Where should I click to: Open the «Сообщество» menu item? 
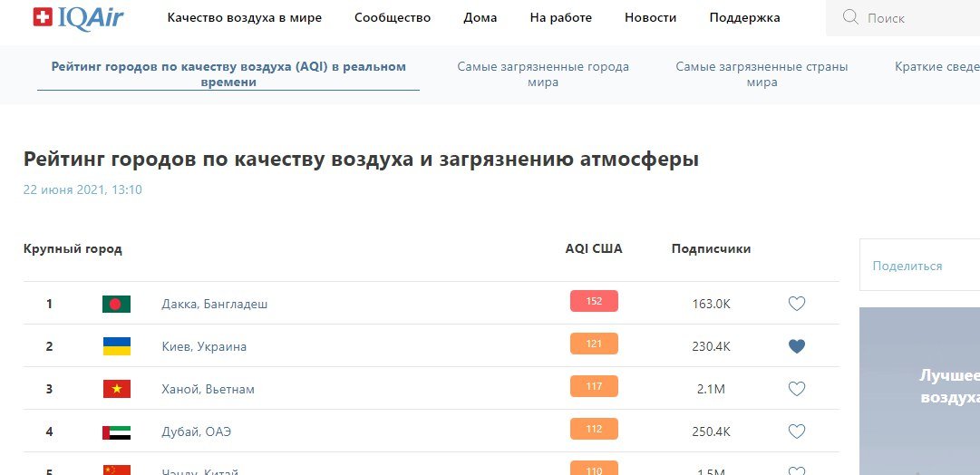(393, 17)
